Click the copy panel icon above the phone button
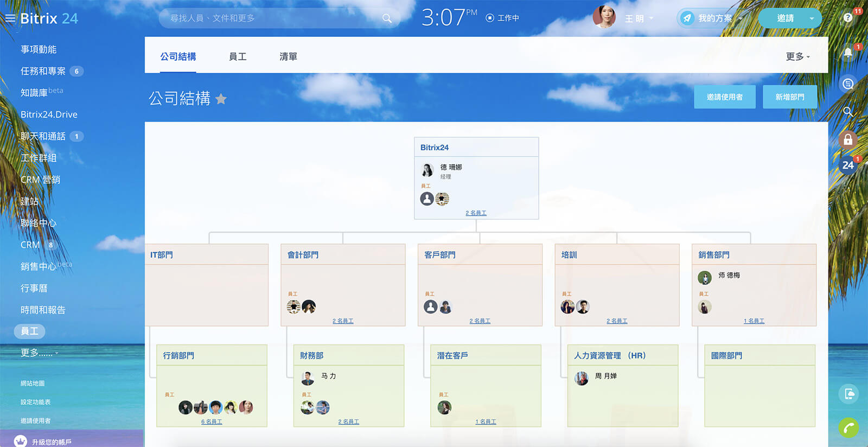This screenshot has height=447, width=868. [x=848, y=394]
